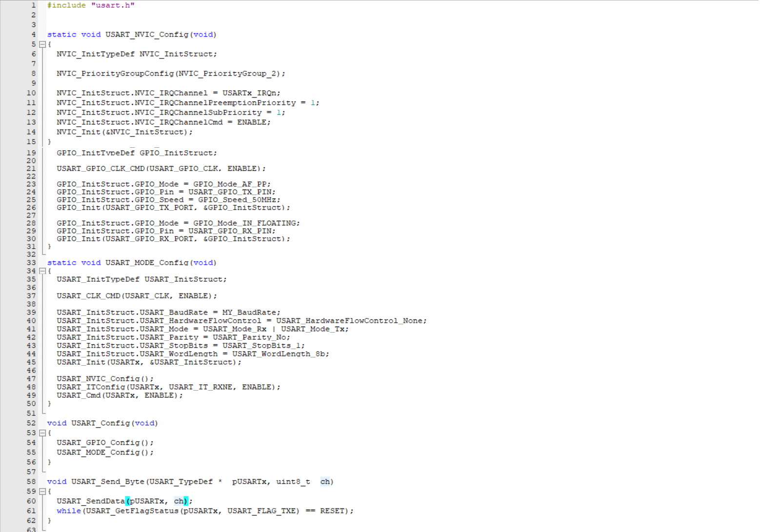Click USART_Config function name on line 52
The width and height of the screenshot is (760, 532).
click(x=100, y=423)
